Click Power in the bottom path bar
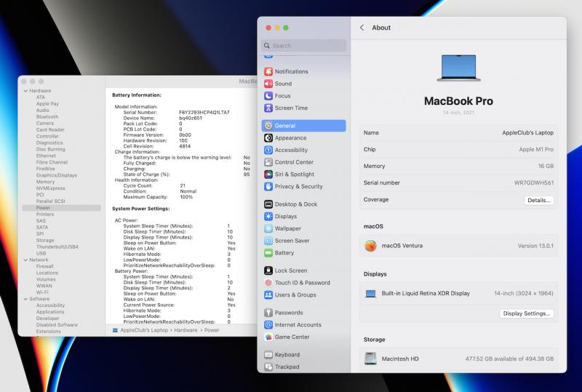 pyautogui.click(x=212, y=330)
